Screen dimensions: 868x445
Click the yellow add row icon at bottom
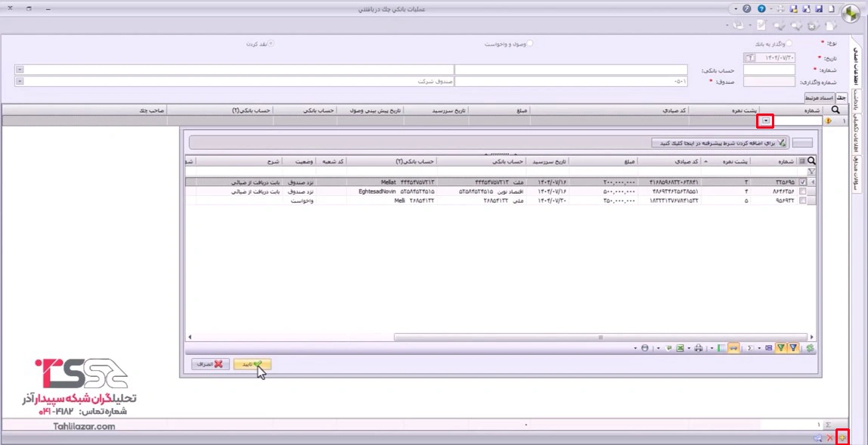coord(842,437)
